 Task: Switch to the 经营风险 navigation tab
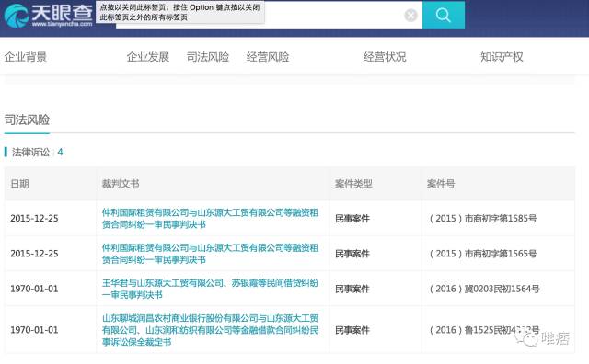[268, 57]
